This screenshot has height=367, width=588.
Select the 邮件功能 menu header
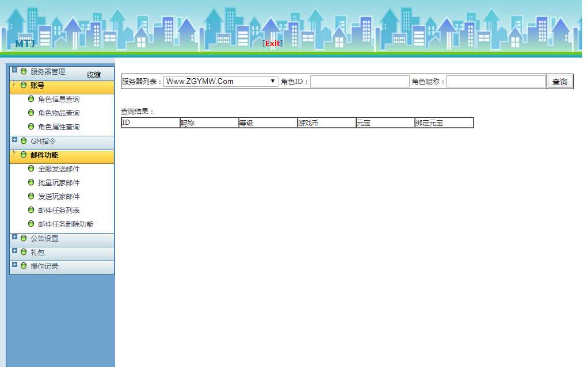tap(44, 155)
